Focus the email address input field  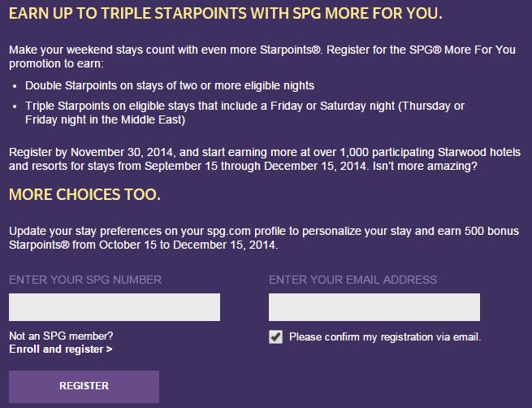point(374,307)
